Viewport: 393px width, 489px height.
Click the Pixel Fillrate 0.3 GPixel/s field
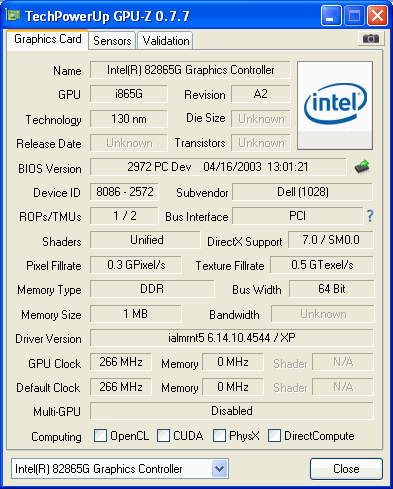pyautogui.click(x=136, y=265)
